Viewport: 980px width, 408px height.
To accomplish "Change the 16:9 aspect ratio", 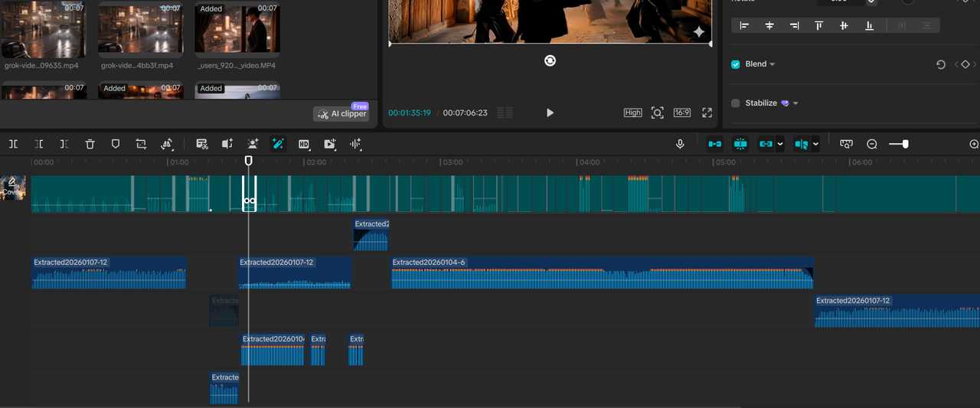I will (x=682, y=113).
